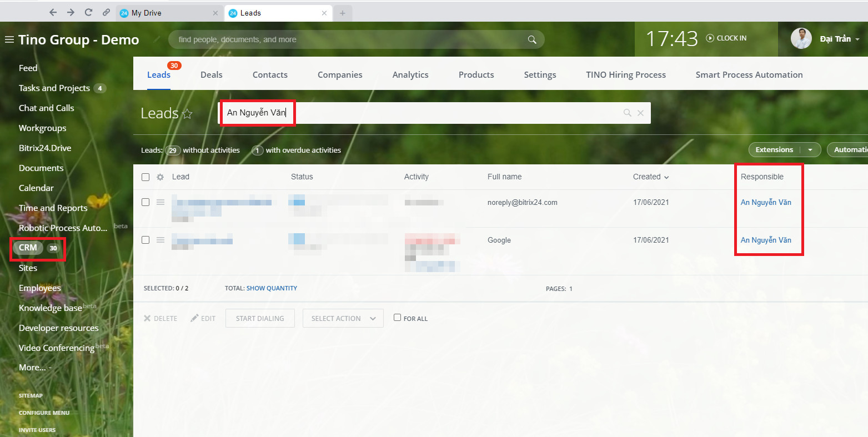Viewport: 868px width, 437px height.
Task: Click the Invite Users link
Action: tap(37, 430)
